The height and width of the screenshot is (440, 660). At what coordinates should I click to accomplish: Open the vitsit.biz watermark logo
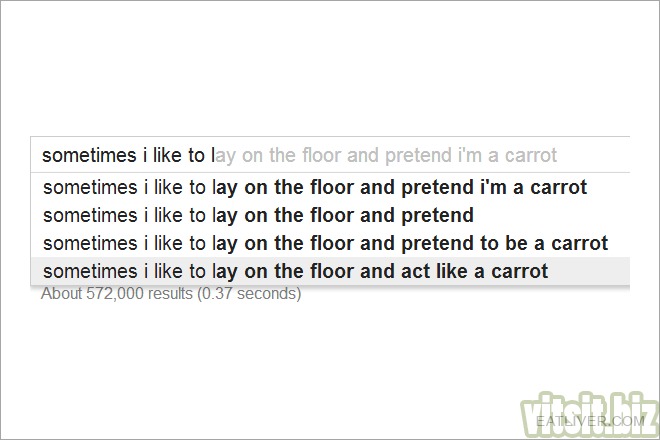point(589,415)
